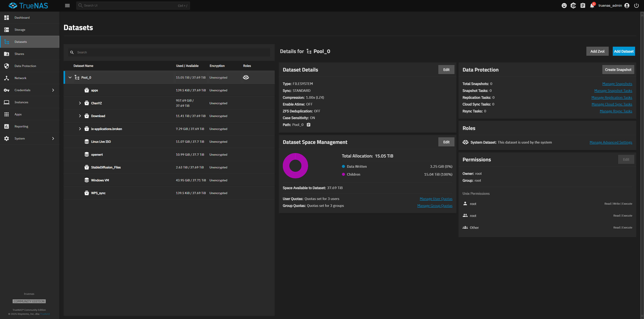Click the Storage sidebar icon
The image size is (644, 319).
7,30
